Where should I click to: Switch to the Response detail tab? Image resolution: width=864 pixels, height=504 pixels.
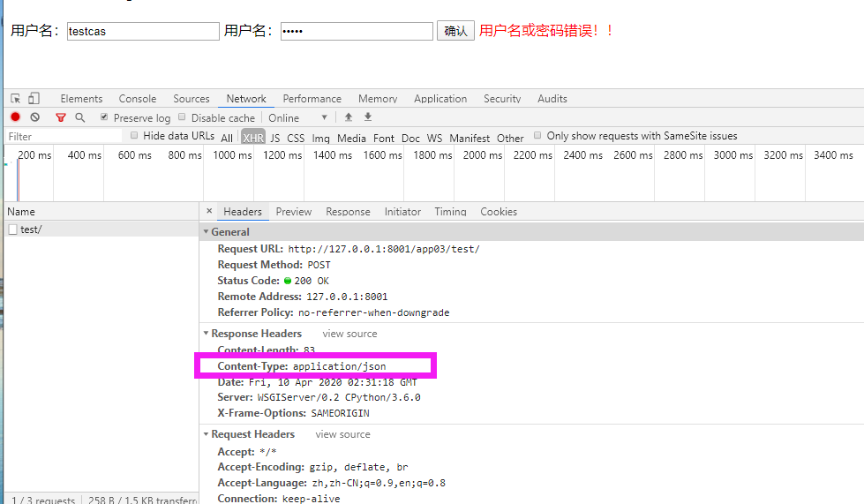click(348, 212)
